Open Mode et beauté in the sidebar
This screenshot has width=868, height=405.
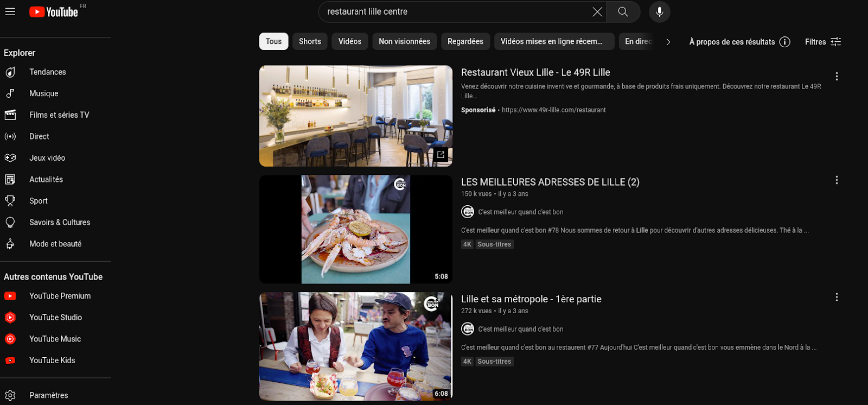[55, 244]
